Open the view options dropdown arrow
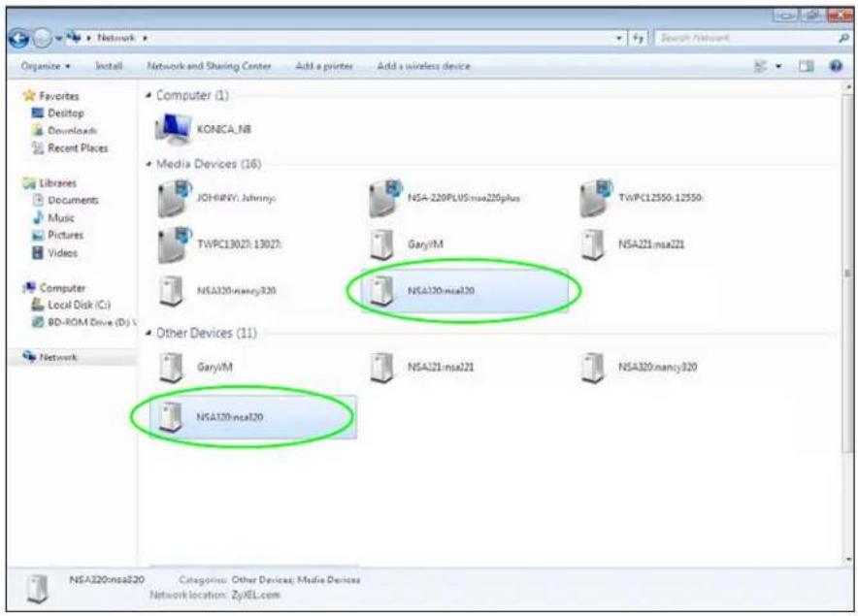Screen dimensions: 858x616 (778, 67)
